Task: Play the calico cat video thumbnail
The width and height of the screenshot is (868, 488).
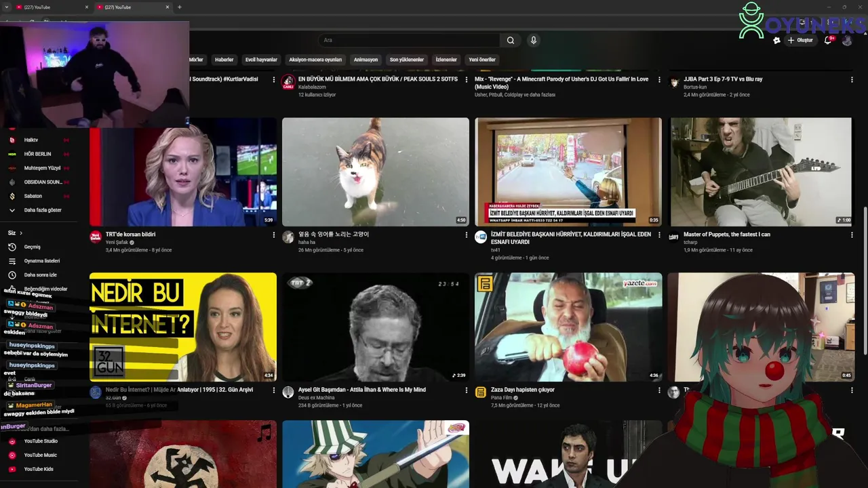Action: click(376, 172)
